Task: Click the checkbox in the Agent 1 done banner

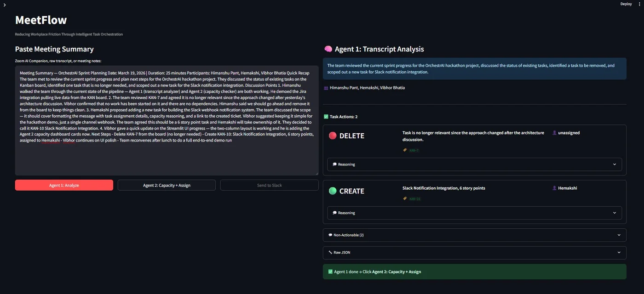Action: pos(330,271)
